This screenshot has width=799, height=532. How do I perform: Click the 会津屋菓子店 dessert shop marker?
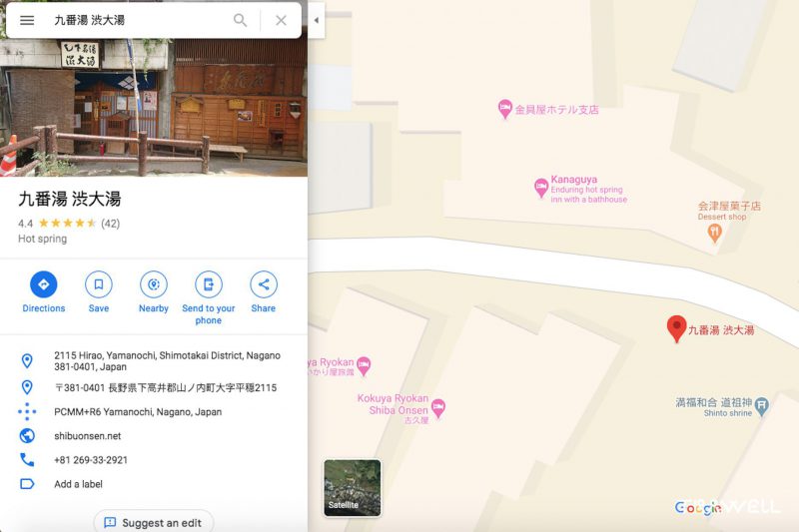(x=715, y=234)
